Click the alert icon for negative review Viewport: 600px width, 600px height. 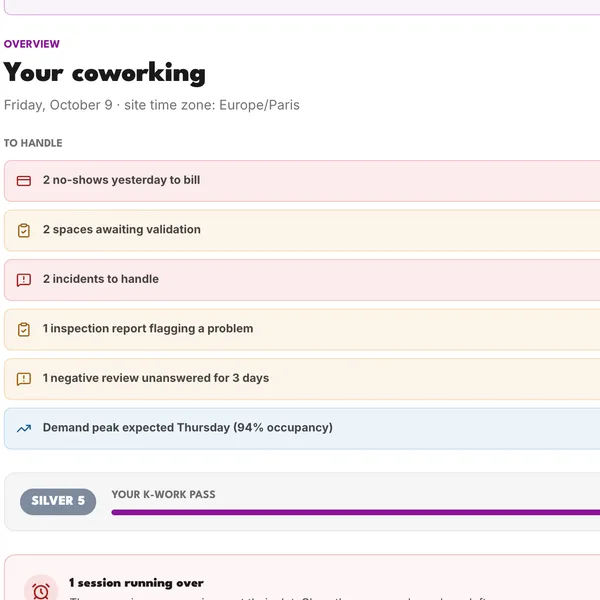(24, 379)
